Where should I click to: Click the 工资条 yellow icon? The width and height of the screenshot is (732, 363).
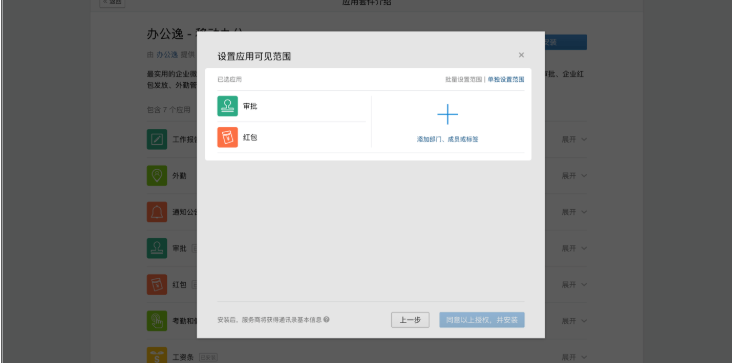pos(157,356)
